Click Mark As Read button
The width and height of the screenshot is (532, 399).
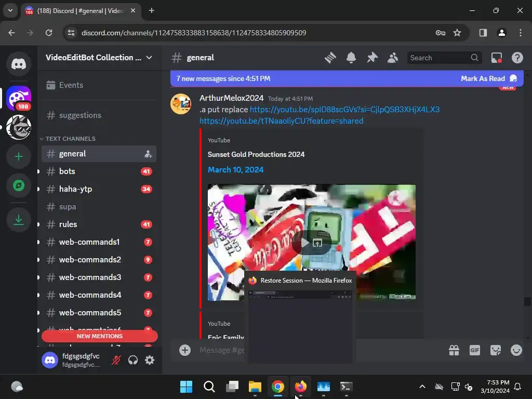tap(488, 79)
